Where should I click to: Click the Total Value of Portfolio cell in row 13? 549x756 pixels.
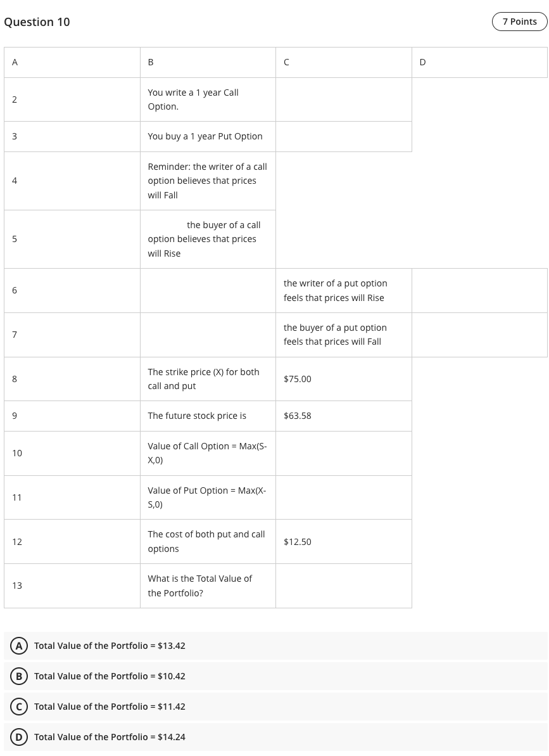click(208, 586)
